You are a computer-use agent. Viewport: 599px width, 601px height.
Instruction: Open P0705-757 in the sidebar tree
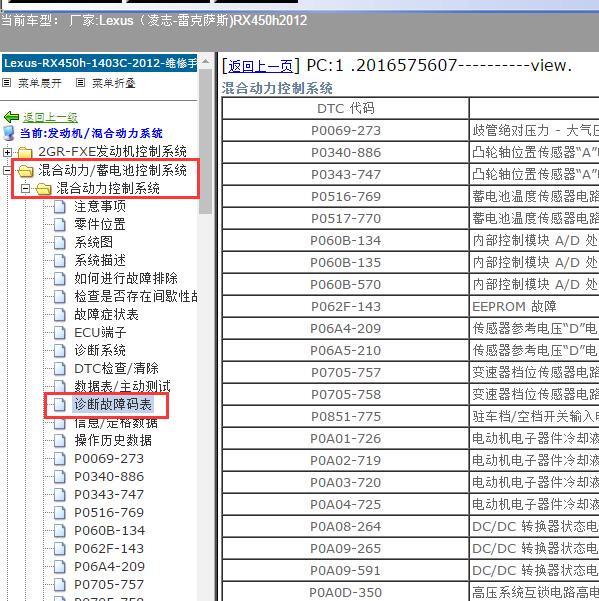click(x=109, y=585)
